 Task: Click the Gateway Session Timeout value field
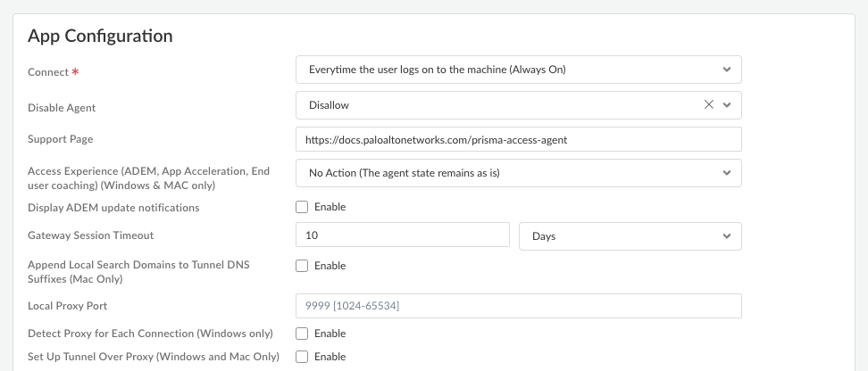pyautogui.click(x=402, y=236)
